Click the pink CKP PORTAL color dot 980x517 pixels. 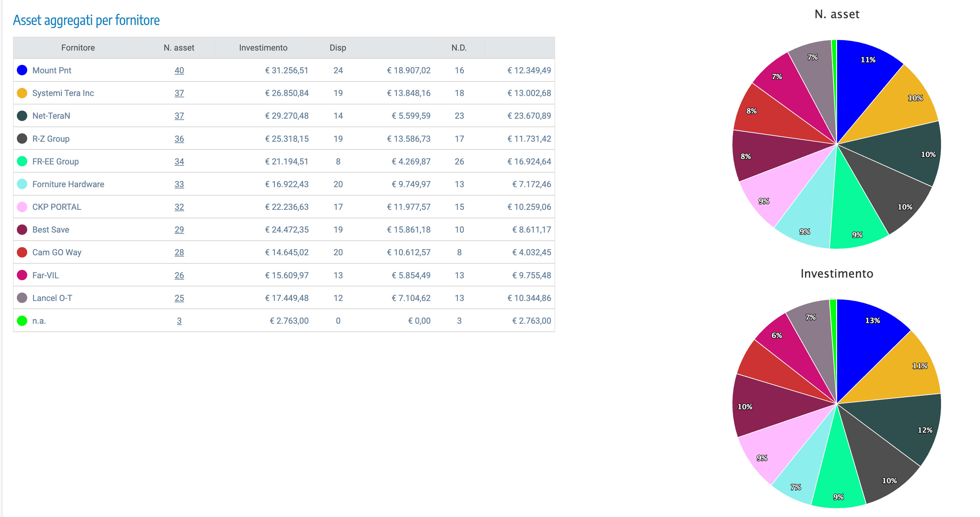22,207
